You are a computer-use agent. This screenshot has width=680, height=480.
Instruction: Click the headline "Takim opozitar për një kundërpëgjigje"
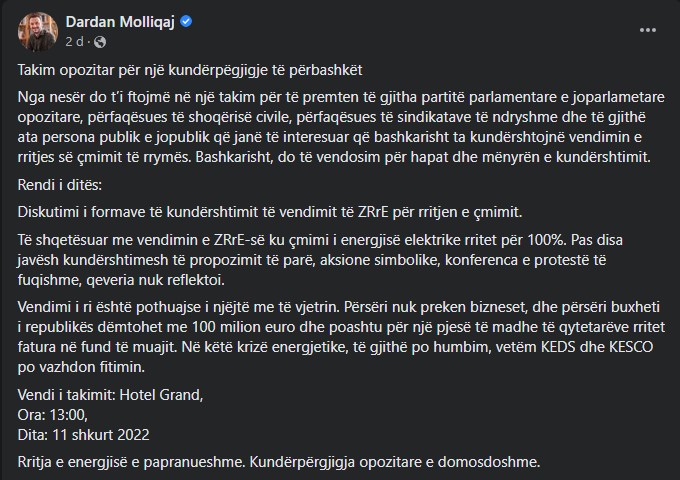click(190, 72)
